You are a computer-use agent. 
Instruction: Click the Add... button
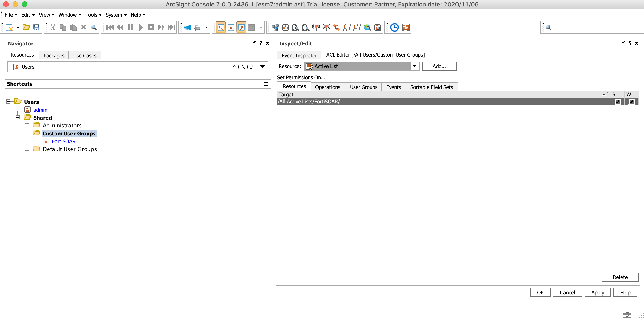tap(439, 66)
